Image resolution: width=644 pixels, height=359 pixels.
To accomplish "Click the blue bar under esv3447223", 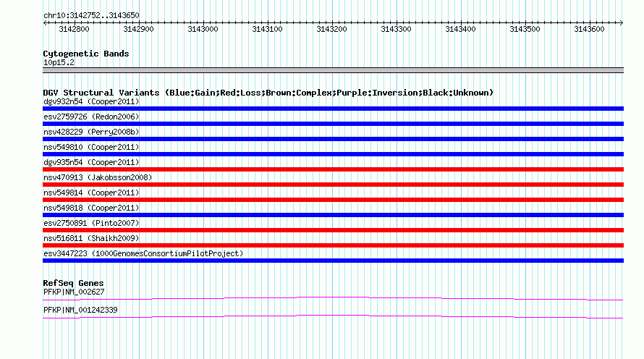I will tap(333, 261).
